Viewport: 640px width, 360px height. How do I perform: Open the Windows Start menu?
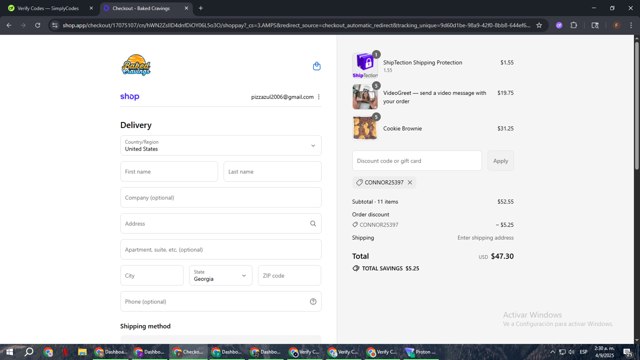click(9, 352)
